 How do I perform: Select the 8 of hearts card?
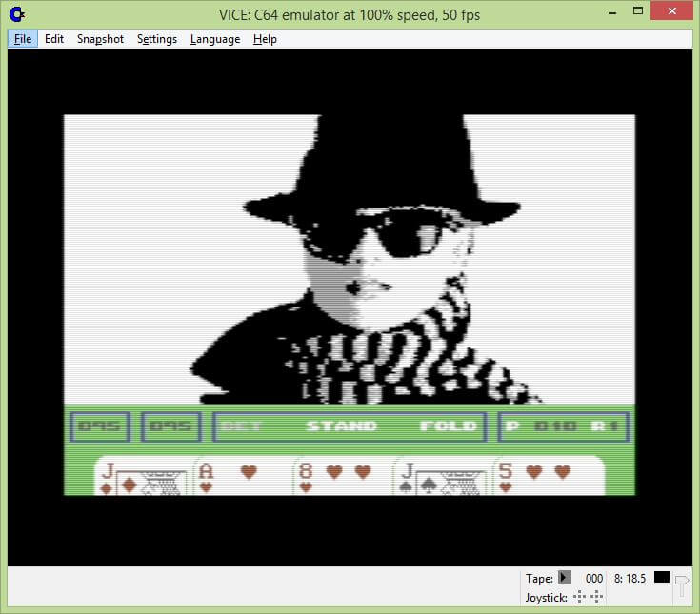[343, 478]
